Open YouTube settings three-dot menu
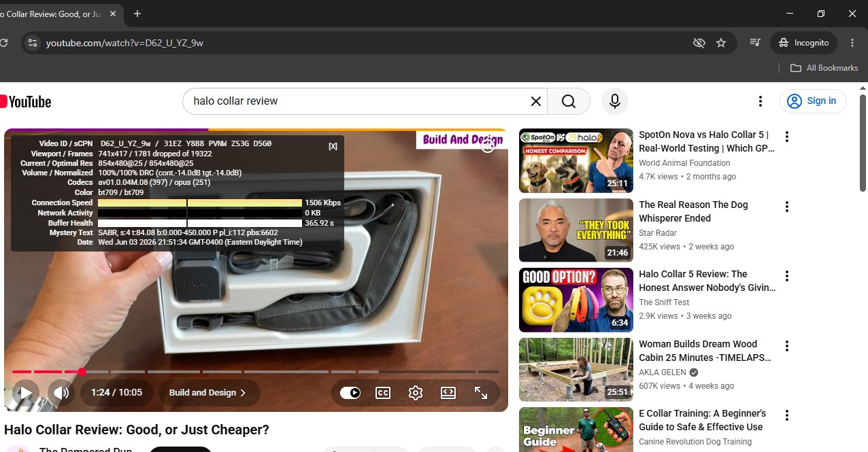 (x=761, y=101)
